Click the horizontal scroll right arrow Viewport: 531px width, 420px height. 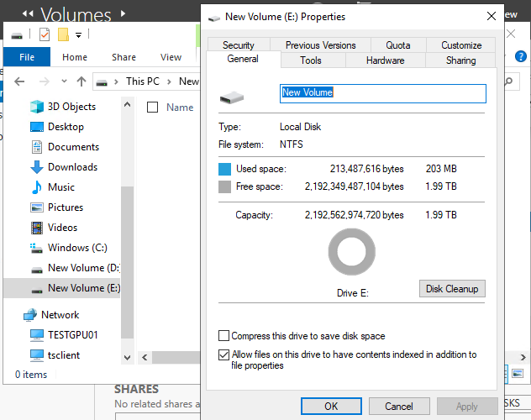click(x=523, y=357)
